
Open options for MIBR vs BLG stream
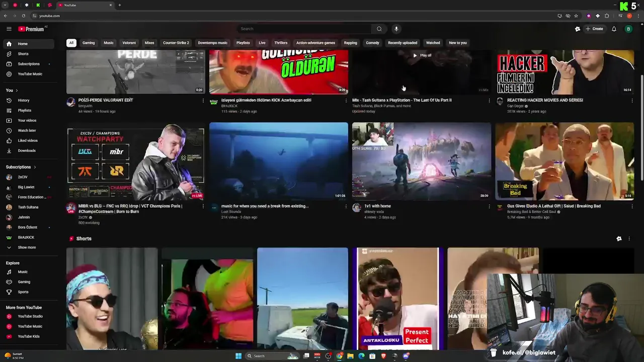203,206
